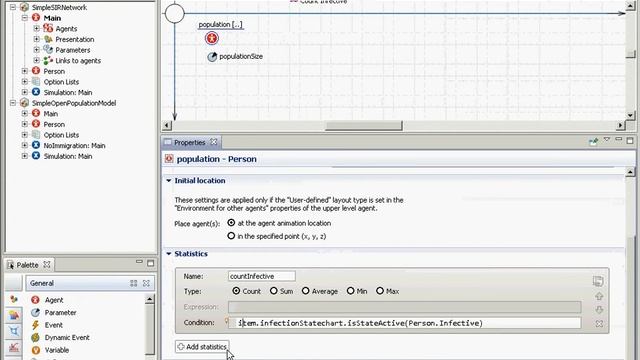Open the Statechart palette sidebar icon

14,331
